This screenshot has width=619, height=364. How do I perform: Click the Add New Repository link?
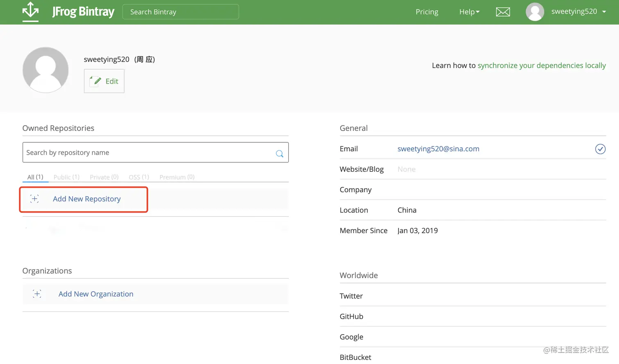[87, 199]
